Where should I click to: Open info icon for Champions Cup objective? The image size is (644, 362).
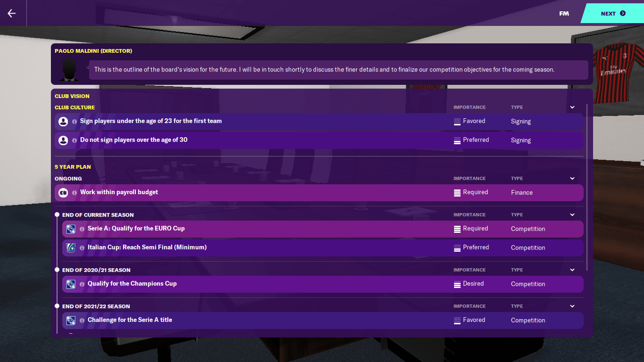82,284
